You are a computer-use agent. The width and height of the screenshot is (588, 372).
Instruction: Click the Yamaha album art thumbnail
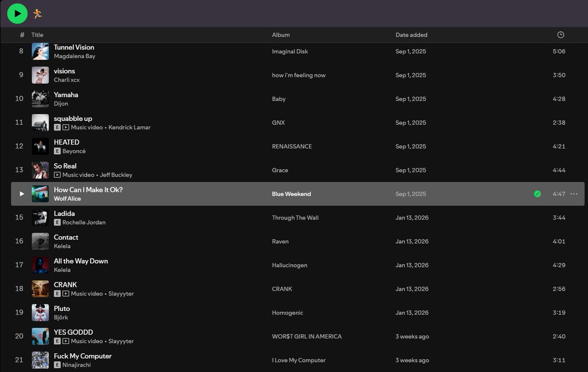pyautogui.click(x=40, y=99)
